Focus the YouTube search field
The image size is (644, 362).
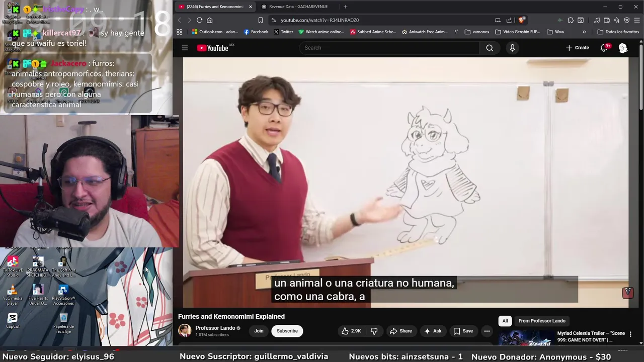(x=389, y=48)
